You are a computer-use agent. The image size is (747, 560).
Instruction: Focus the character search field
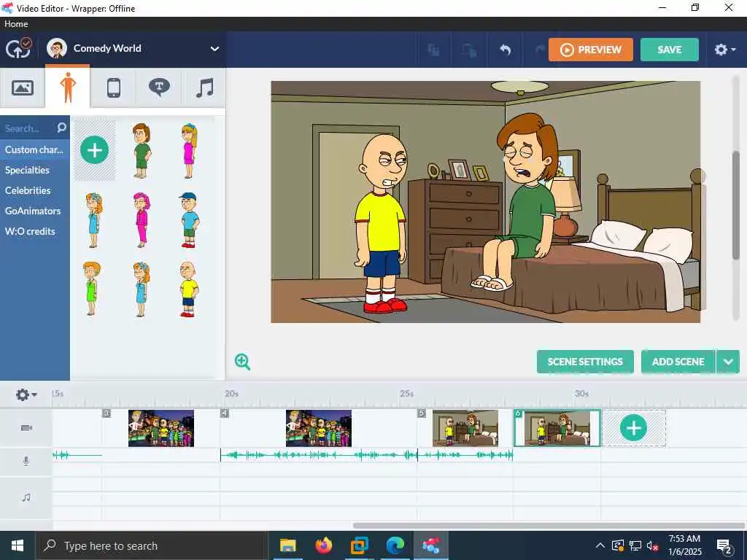28,128
